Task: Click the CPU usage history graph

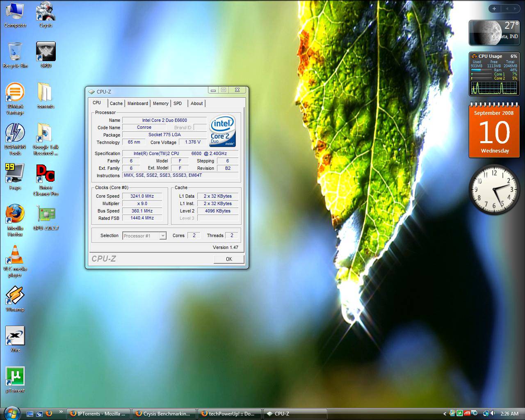Action: point(494,88)
